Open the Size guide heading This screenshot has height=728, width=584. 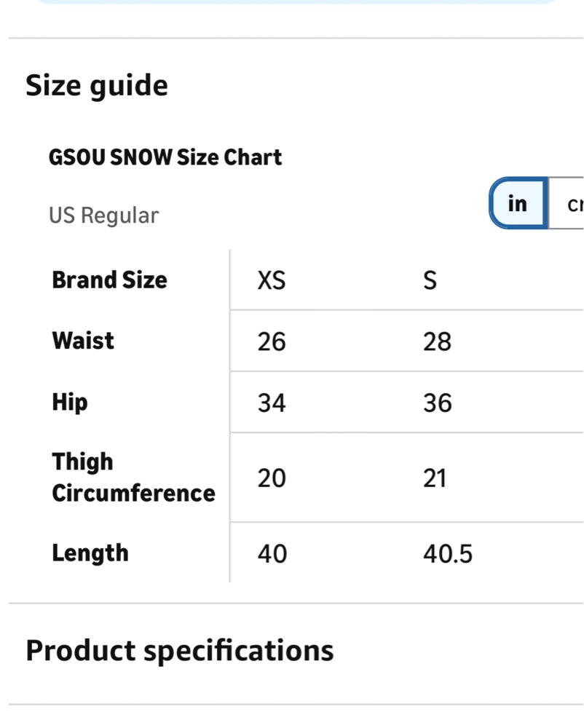pyautogui.click(x=97, y=86)
